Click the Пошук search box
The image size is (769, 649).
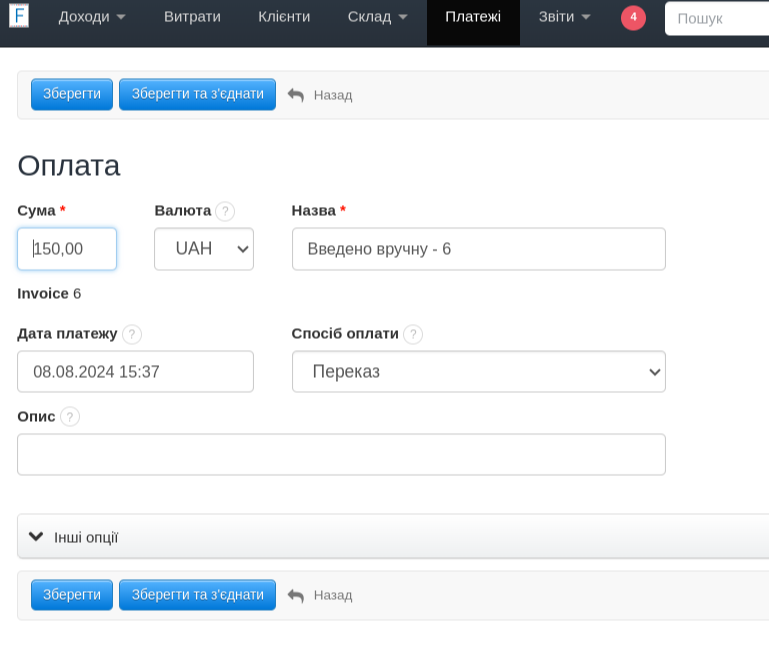[x=715, y=18]
